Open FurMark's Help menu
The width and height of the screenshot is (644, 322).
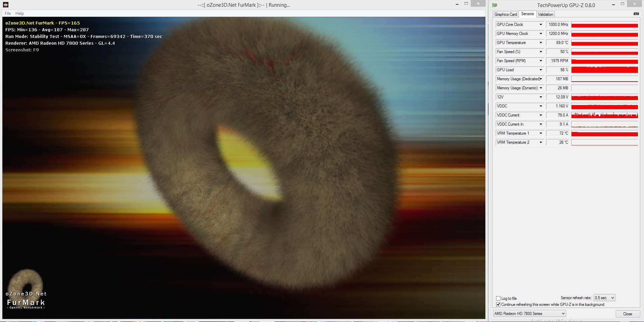point(19,13)
